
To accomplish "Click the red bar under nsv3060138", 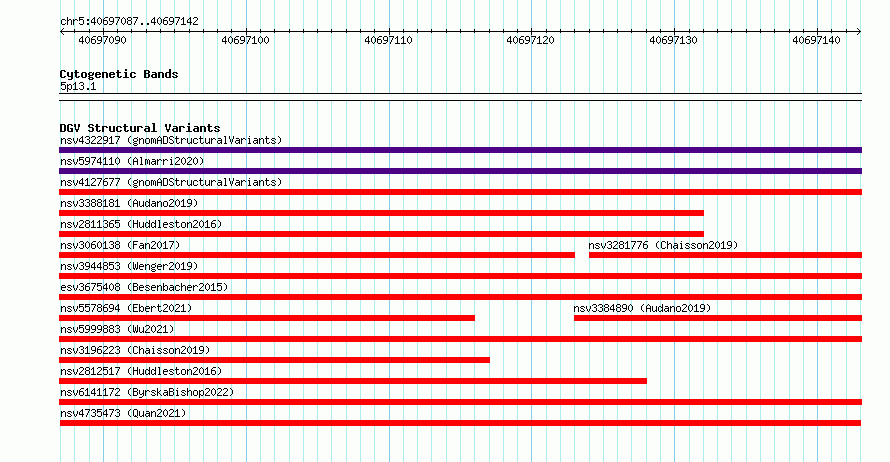I will 317,255.
